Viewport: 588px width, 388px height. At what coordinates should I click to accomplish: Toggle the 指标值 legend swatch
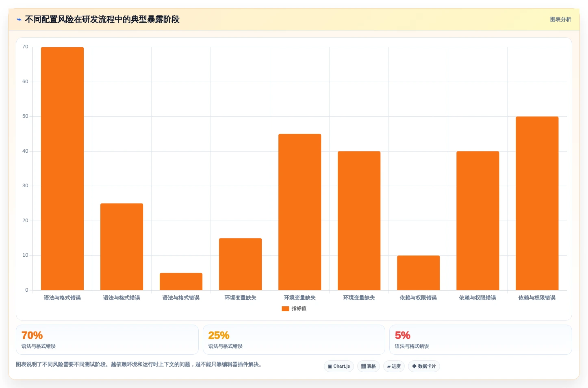(285, 309)
